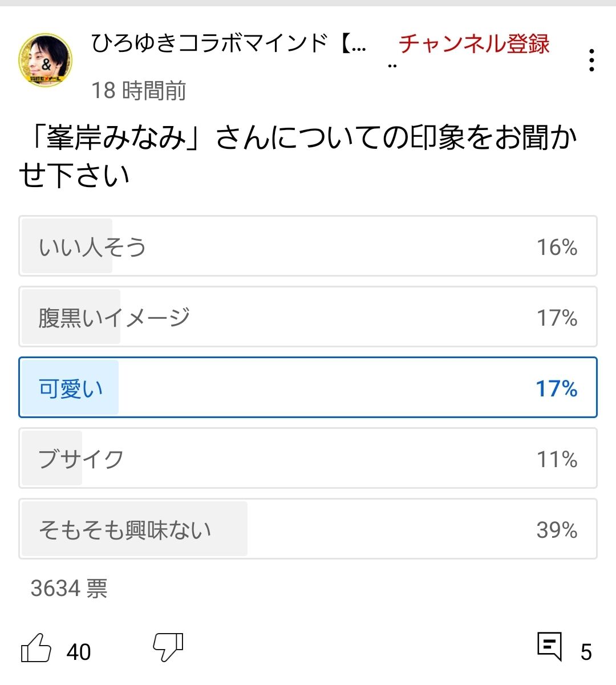Tap the bold blue 17% result
Viewport: 616px width, 685px height.
[557, 388]
